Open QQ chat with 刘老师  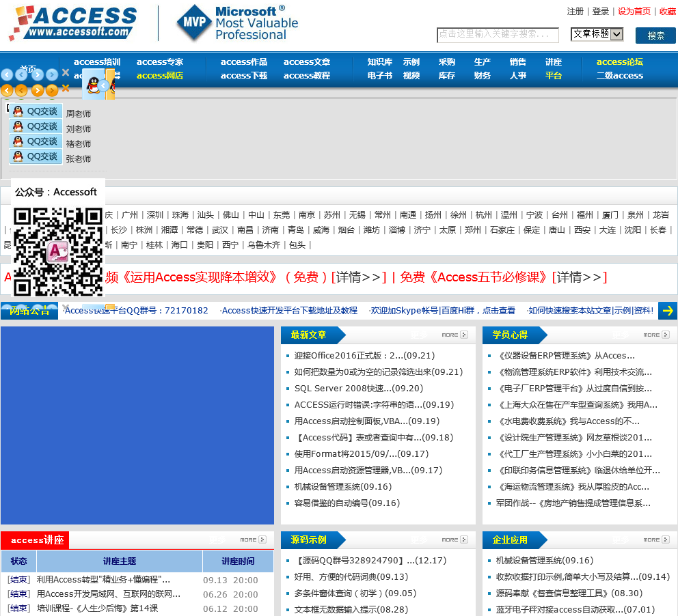[x=36, y=126]
